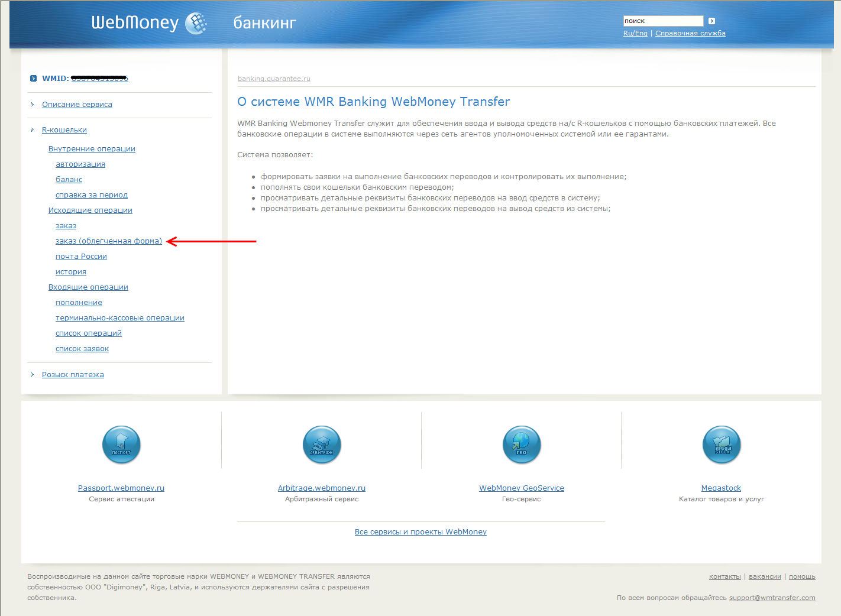Open Исходящие операции section
This screenshot has width=841, height=616.
90,210
